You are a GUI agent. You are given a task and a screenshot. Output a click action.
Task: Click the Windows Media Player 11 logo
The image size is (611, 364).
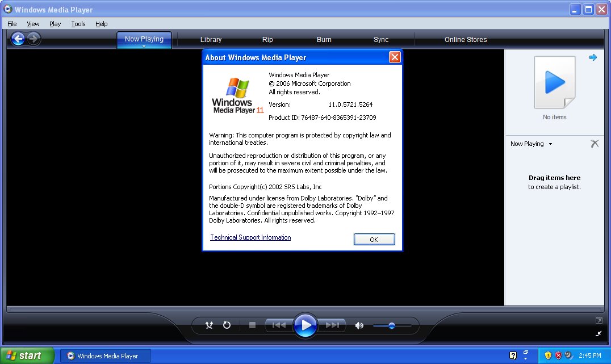[237, 97]
